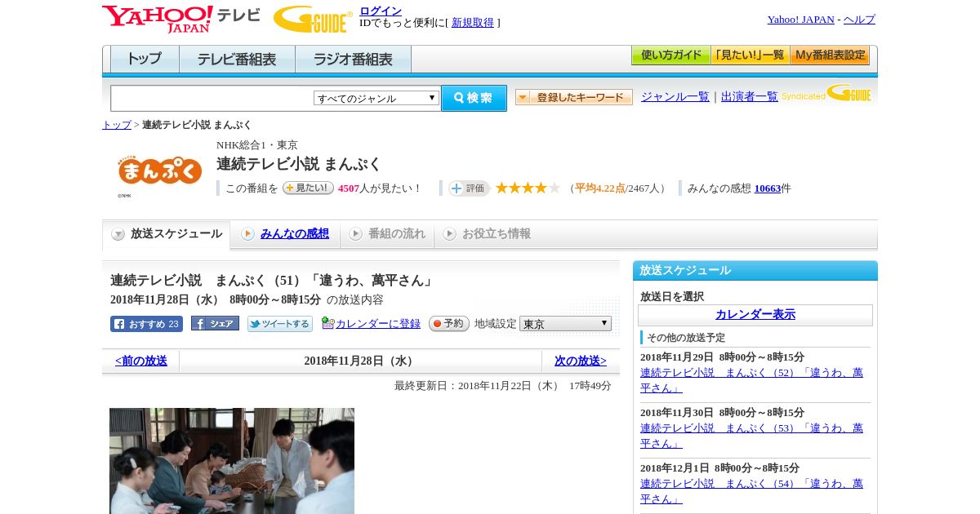Image resolution: width=980 pixels, height=514 pixels.
Task: Click the 放送スケジュール sidebar header
Action: [755, 271]
